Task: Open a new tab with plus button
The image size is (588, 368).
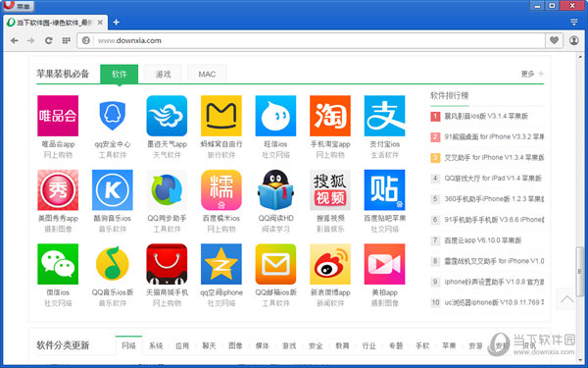Action: click(117, 23)
